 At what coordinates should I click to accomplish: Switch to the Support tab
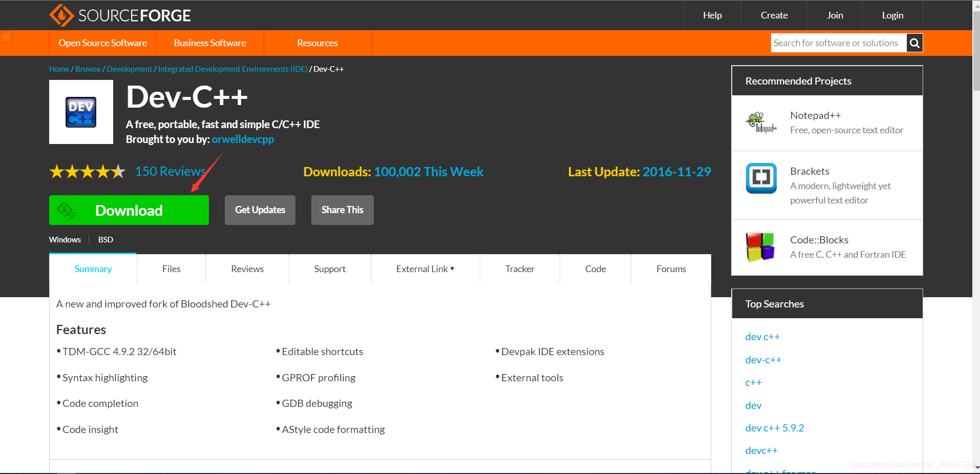[330, 269]
